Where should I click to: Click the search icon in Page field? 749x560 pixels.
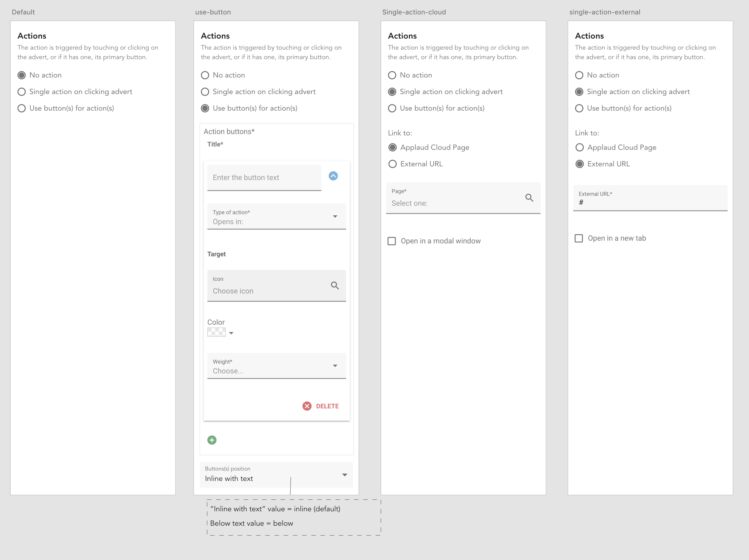coord(529,198)
